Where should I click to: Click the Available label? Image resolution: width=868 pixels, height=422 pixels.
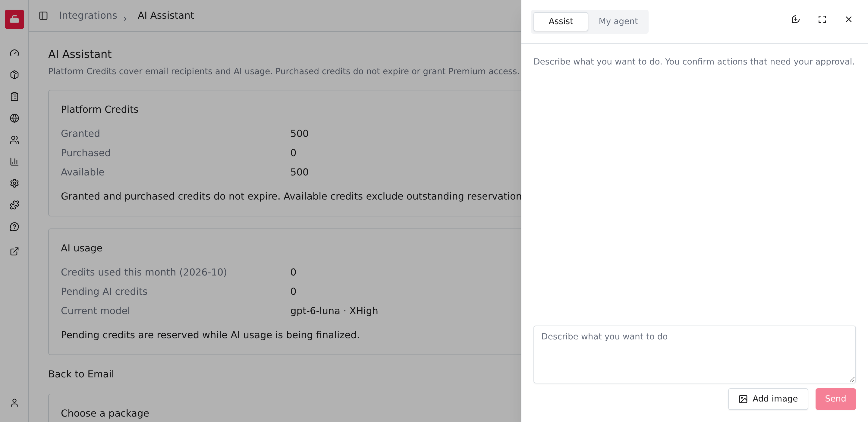tap(83, 172)
